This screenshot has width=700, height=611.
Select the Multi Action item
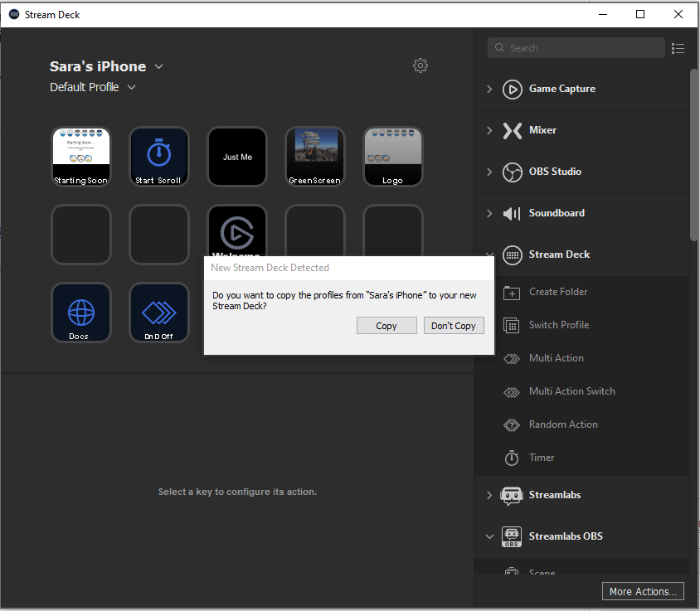pos(556,358)
